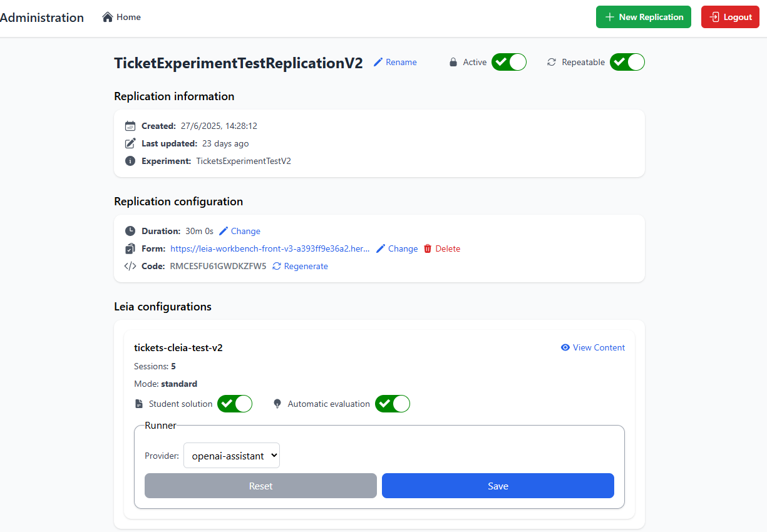767x532 pixels.
Task: Click the gray Reset button
Action: (x=260, y=486)
